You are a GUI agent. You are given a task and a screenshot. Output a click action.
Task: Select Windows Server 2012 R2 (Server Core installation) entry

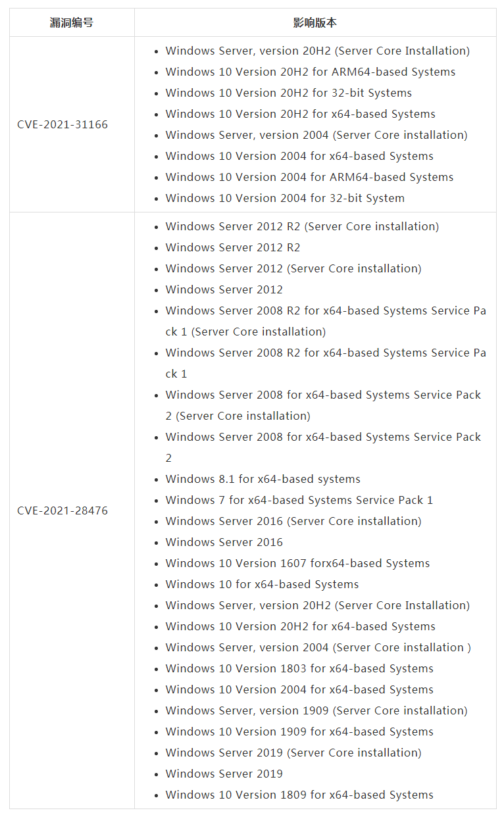point(302,226)
